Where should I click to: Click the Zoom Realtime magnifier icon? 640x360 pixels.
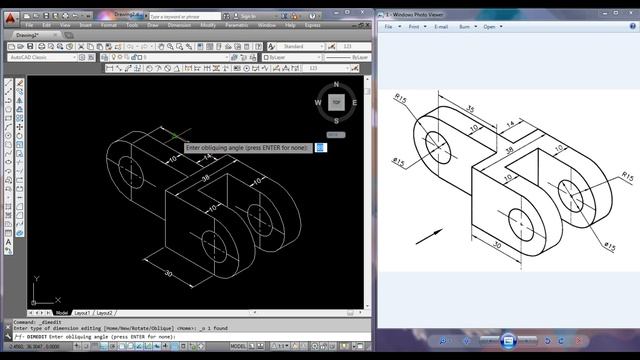tap(170, 47)
